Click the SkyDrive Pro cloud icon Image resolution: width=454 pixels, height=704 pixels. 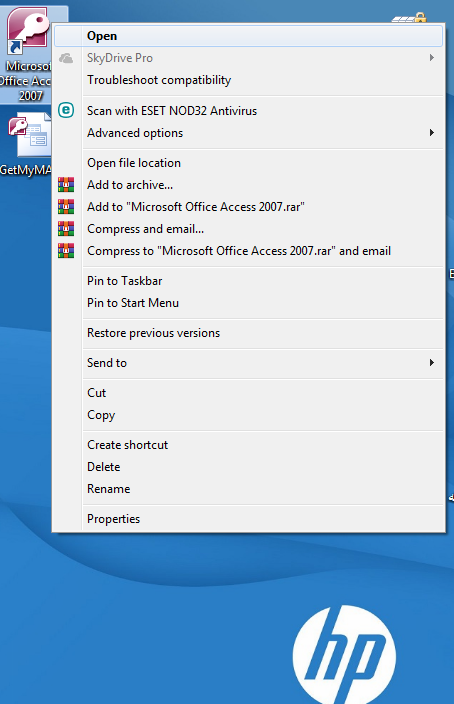[x=66, y=58]
